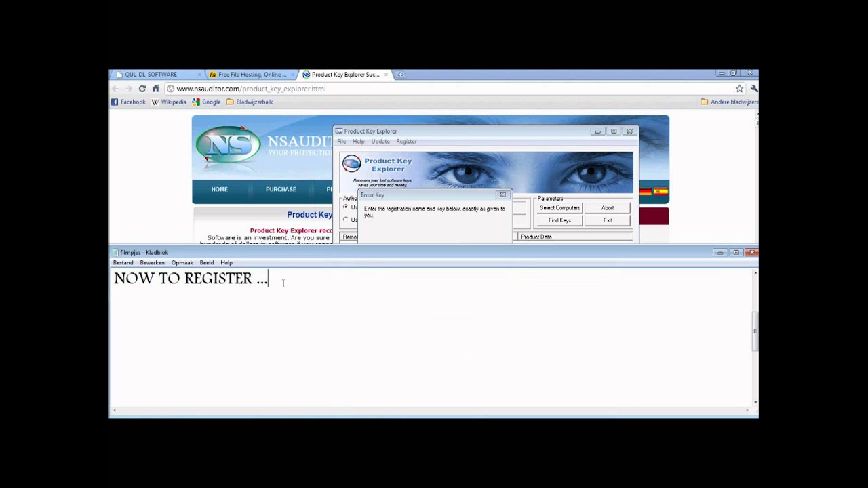
Task: Reload the nsauditor page
Action: 142,89
